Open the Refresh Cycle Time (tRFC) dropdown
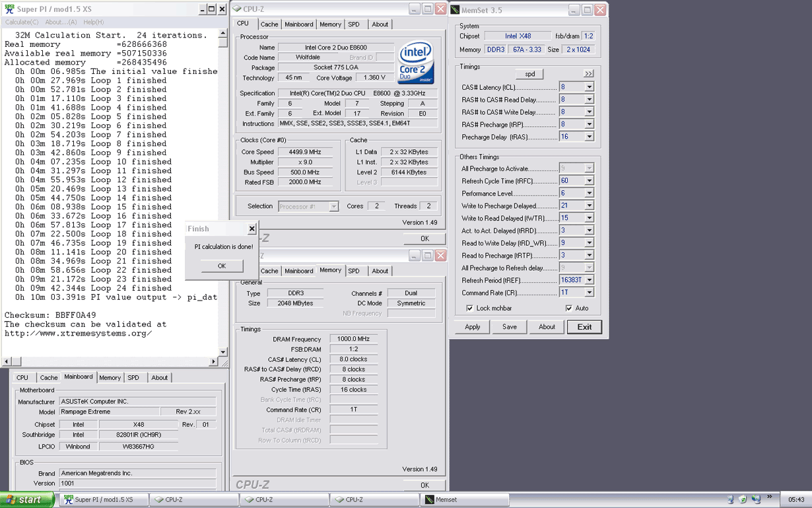The height and width of the screenshot is (508, 812). [x=589, y=180]
